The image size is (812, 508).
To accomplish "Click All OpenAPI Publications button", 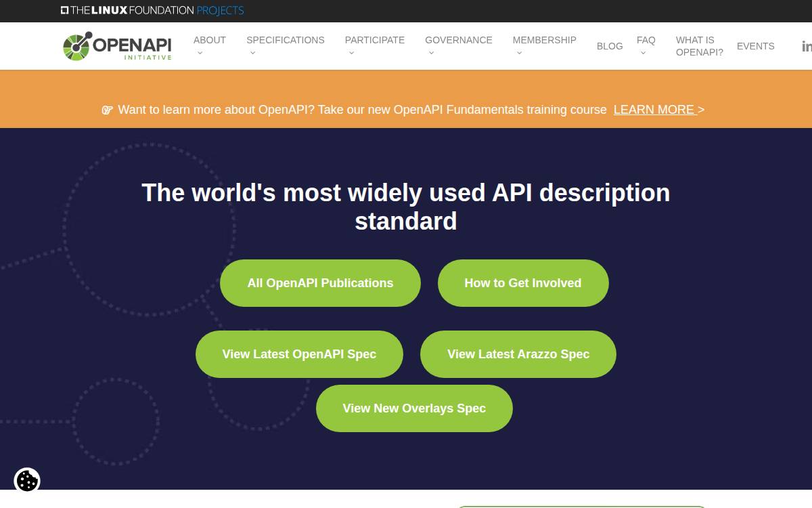I will [320, 283].
